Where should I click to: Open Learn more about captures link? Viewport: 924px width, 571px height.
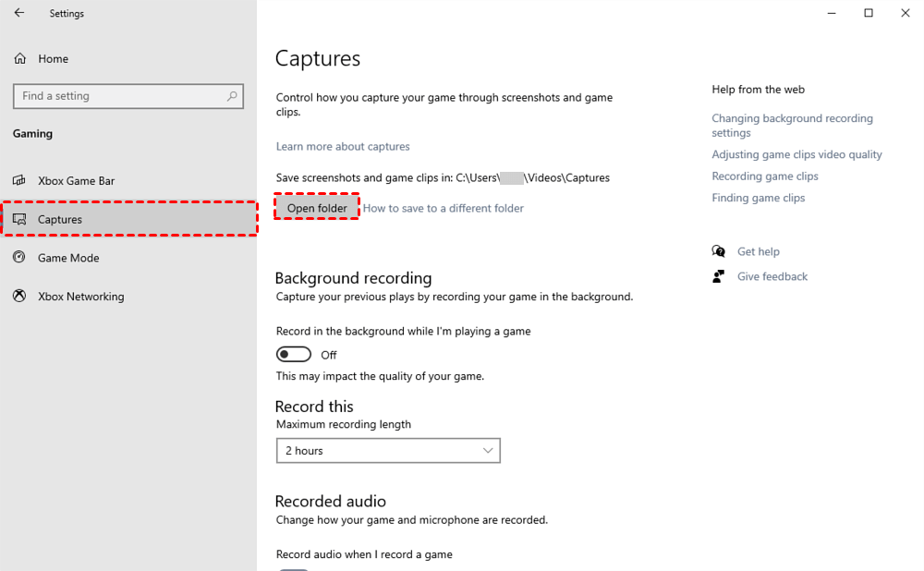(x=343, y=146)
